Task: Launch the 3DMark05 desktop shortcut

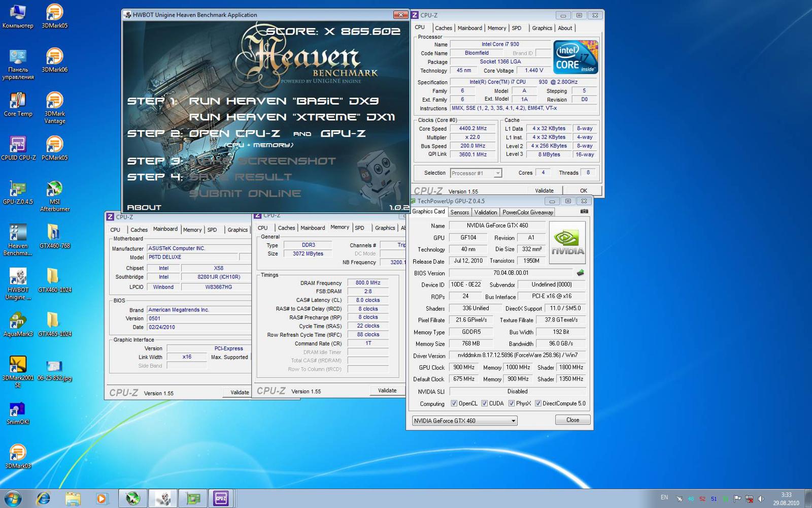Action: (54, 16)
